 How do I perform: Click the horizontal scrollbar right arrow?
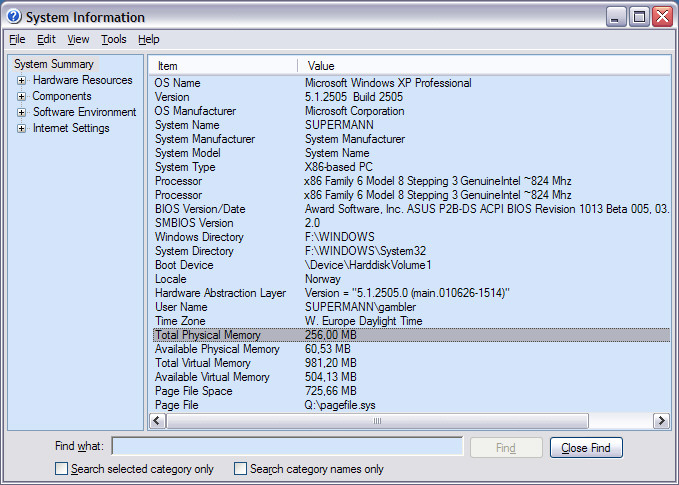pyautogui.click(x=661, y=420)
